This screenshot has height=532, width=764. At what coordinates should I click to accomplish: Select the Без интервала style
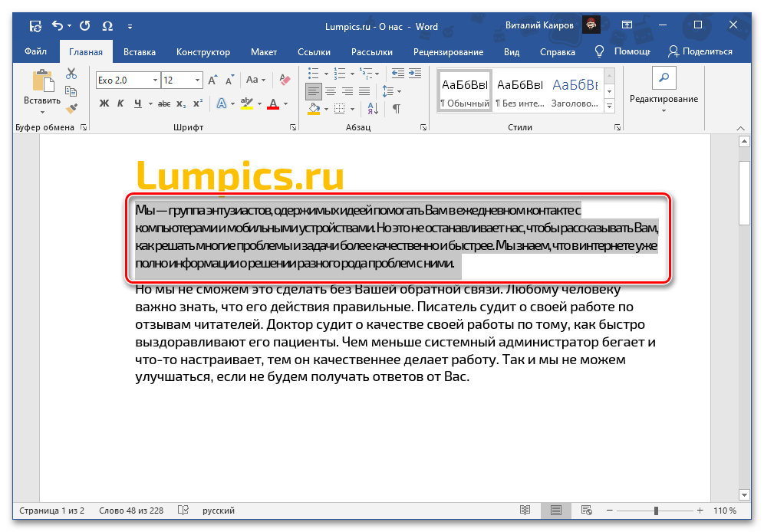click(520, 91)
